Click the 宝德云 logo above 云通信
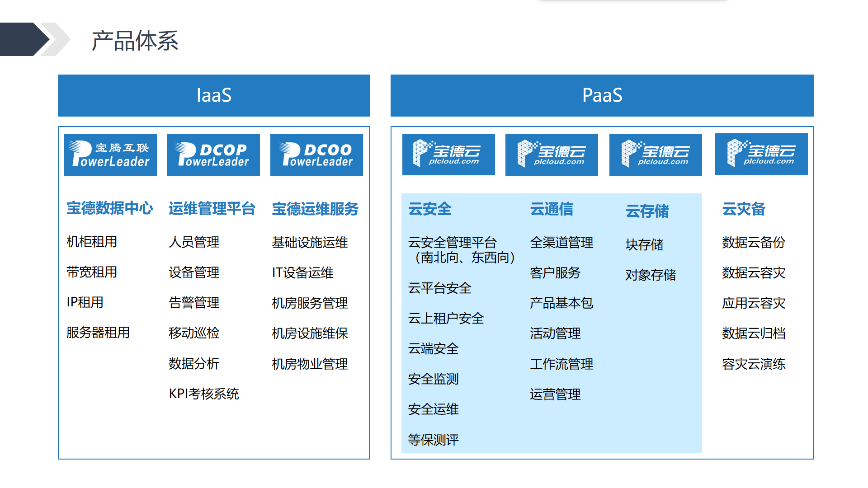This screenshot has width=868, height=488. [x=552, y=154]
